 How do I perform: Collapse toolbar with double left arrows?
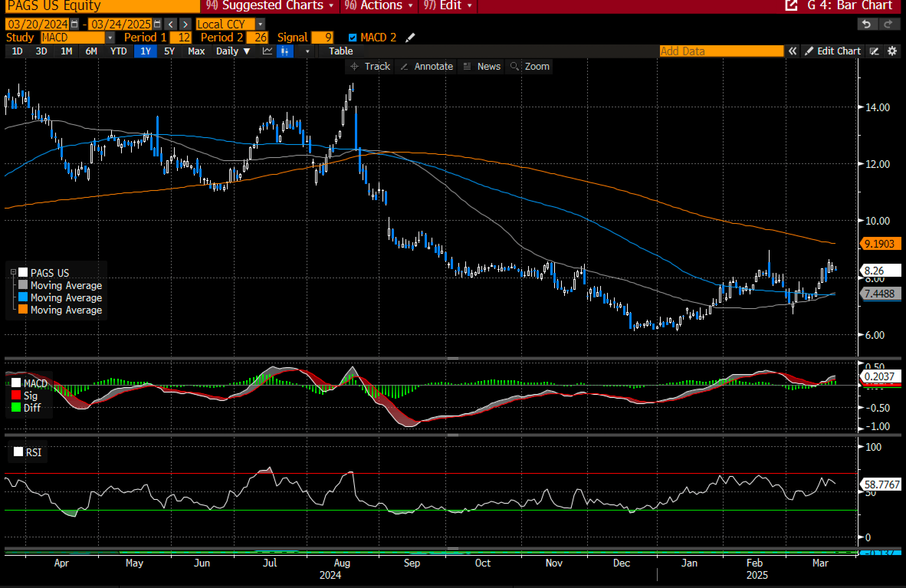tap(793, 51)
